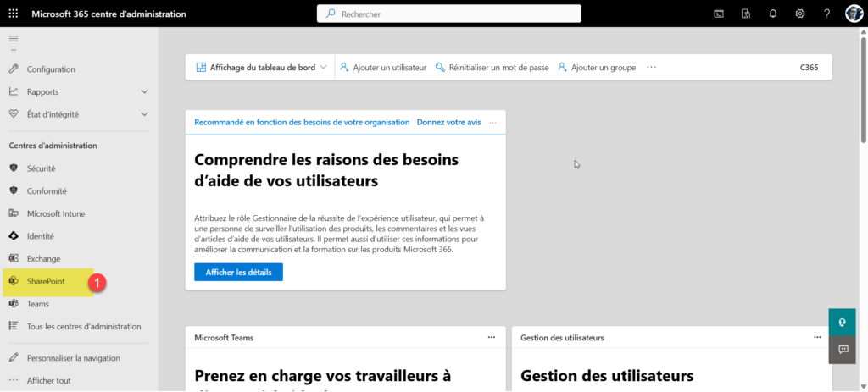Click Donnez votre avis link
The height and width of the screenshot is (392, 868).
(449, 122)
